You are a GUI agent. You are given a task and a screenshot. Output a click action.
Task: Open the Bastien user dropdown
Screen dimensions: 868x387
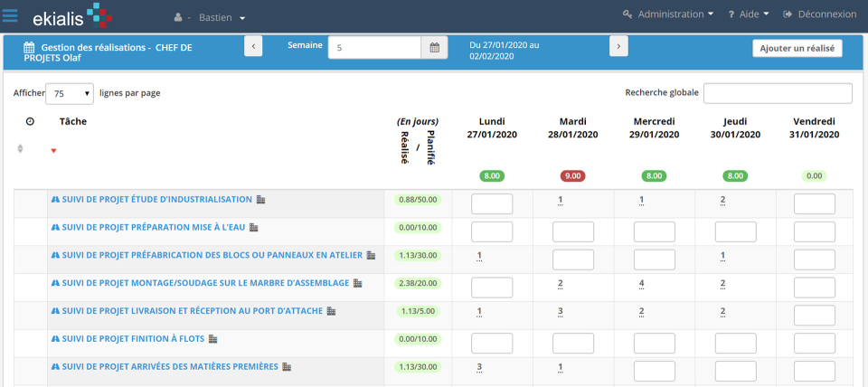click(x=222, y=18)
